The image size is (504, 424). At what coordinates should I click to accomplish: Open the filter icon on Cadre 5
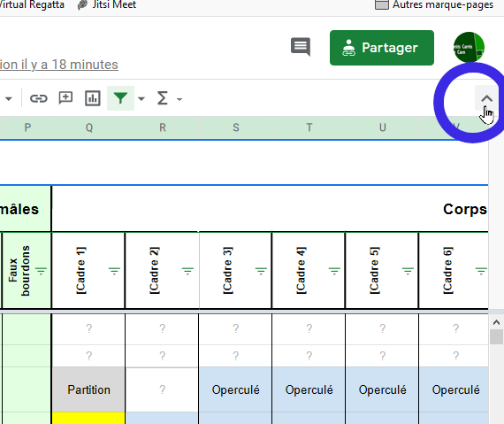pos(408,271)
